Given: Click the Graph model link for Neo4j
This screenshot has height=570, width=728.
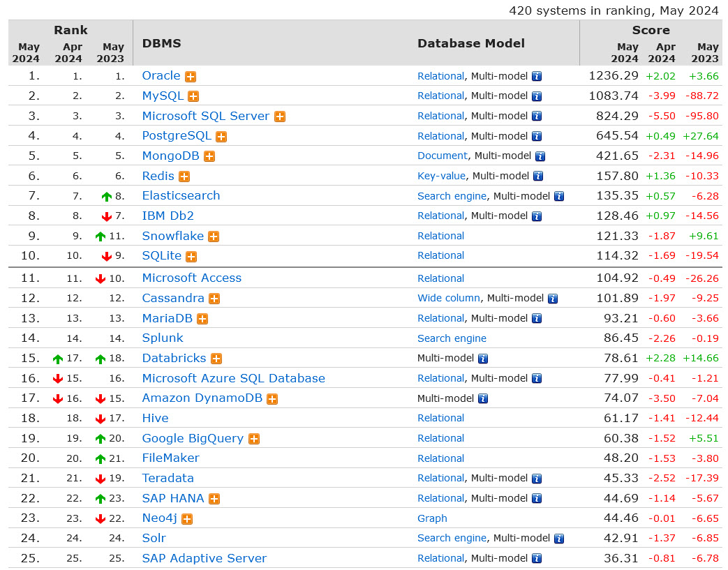Looking at the screenshot, I should [432, 518].
